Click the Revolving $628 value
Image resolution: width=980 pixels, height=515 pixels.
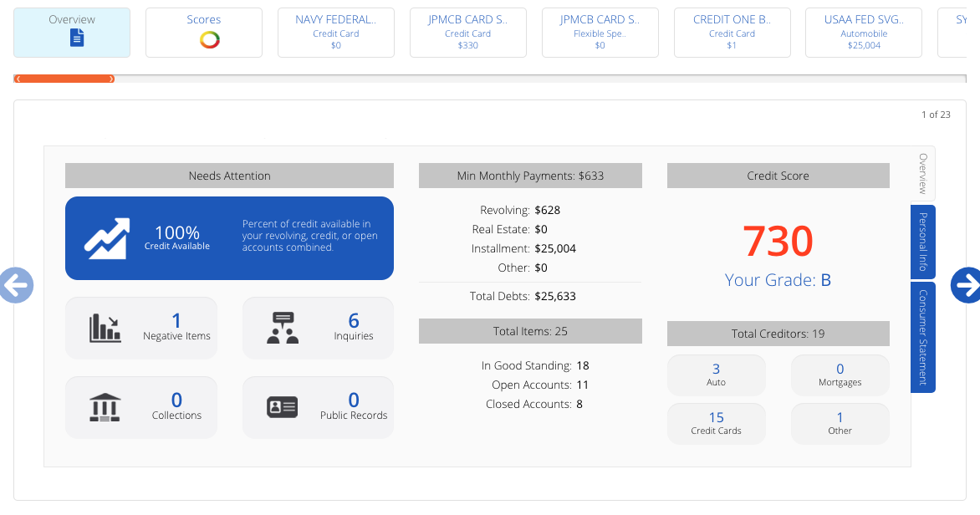pyautogui.click(x=548, y=210)
